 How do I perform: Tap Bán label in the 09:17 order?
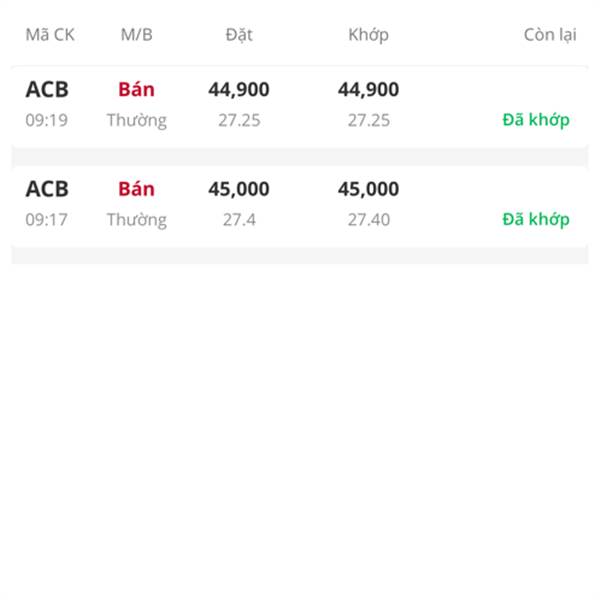pos(137,189)
